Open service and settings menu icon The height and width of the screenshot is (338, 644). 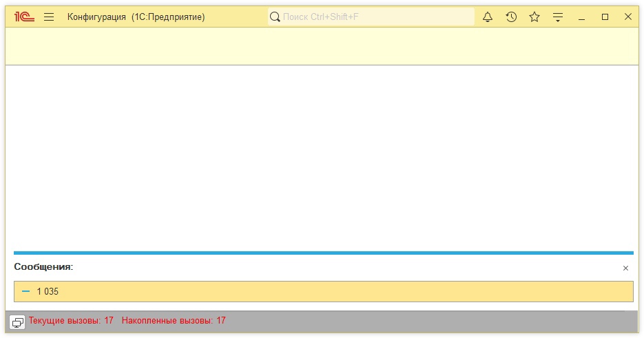[558, 17]
